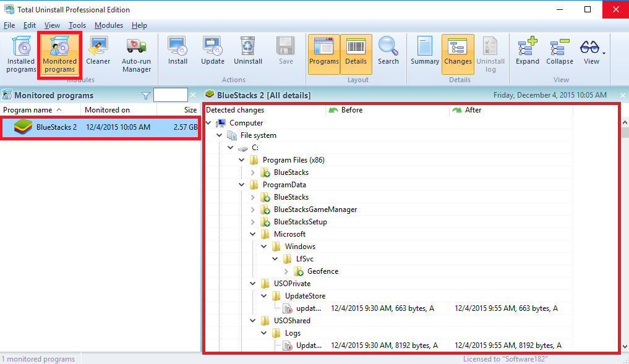629x364 pixels.
Task: Open the Cleaner module
Action: tap(98, 51)
